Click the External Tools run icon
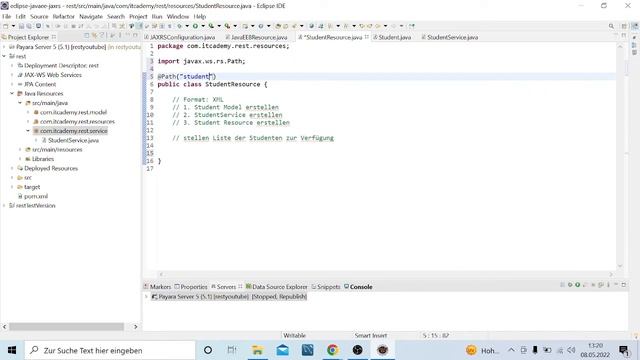The width and height of the screenshot is (640, 360). pos(227,26)
